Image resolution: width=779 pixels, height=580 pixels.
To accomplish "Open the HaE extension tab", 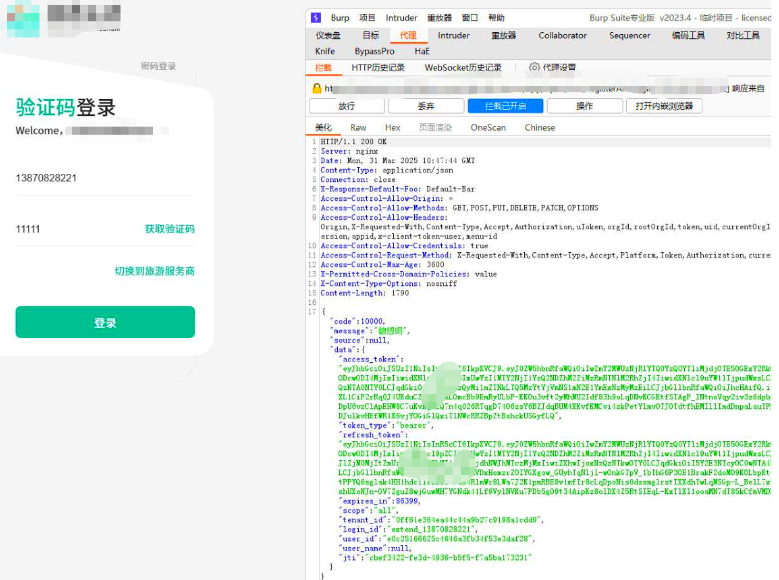I will pyautogui.click(x=422, y=51).
